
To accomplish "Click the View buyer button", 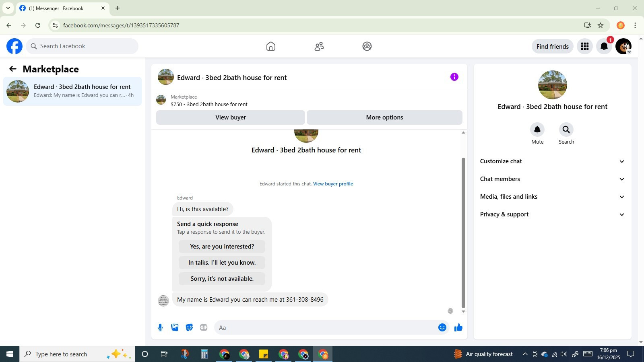I will click(x=231, y=117).
